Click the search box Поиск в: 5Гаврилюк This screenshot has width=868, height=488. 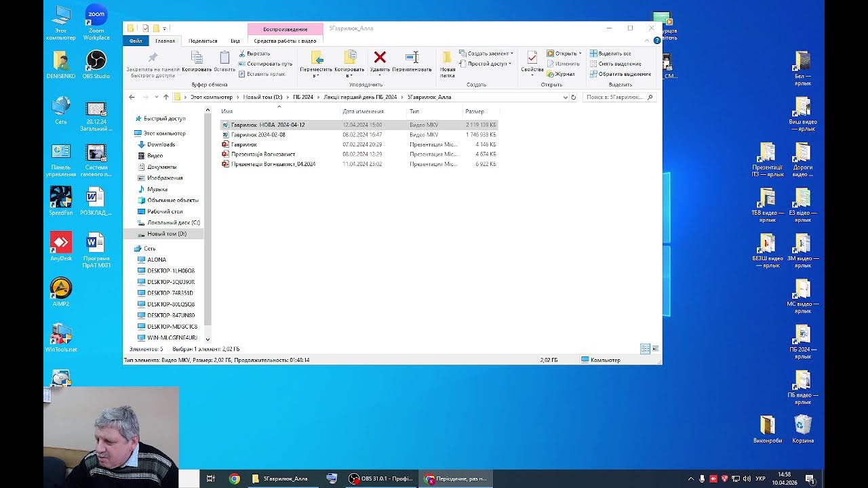pos(619,97)
